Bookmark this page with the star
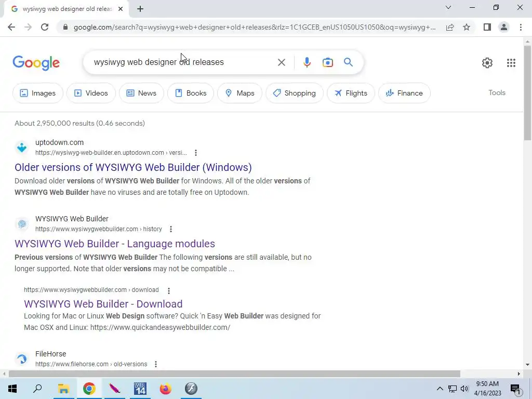The image size is (532, 399). pyautogui.click(x=467, y=27)
